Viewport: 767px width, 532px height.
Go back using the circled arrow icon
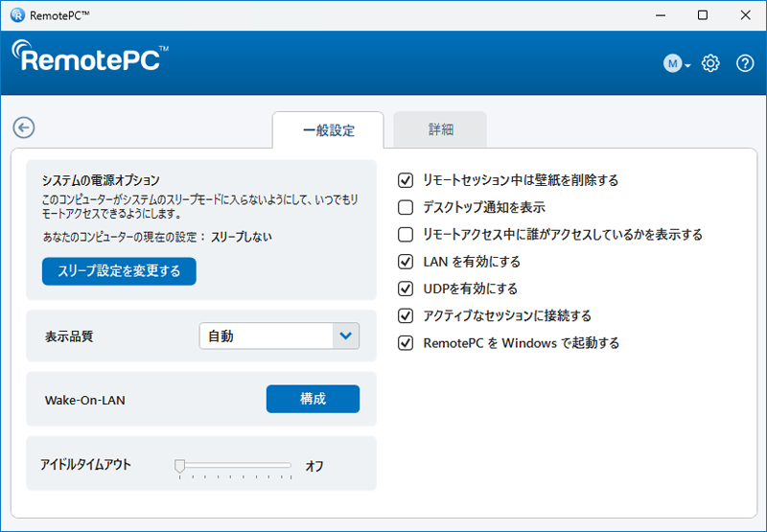pos(23,127)
